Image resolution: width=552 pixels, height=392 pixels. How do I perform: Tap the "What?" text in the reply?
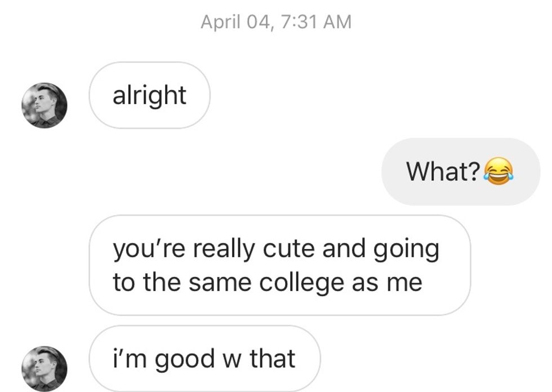click(443, 171)
